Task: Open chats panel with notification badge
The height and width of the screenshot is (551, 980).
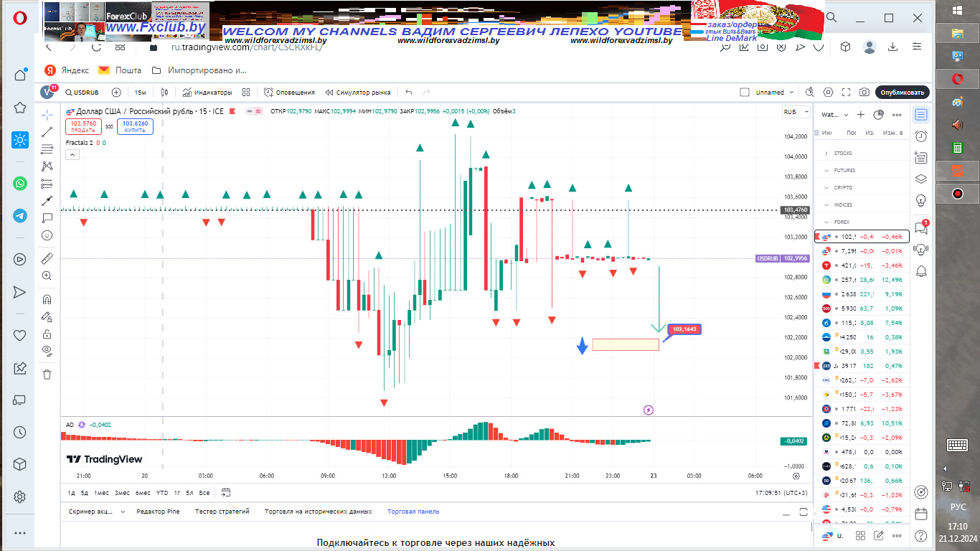Action: (x=921, y=227)
